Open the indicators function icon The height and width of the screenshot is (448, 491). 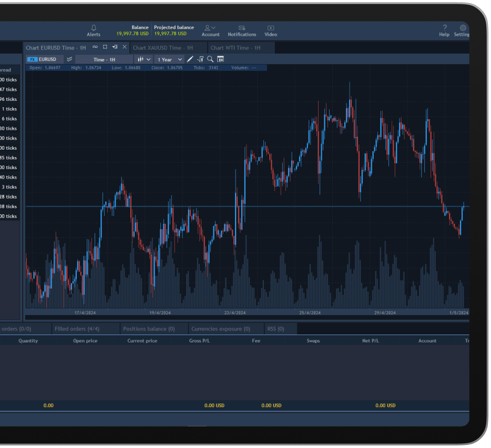(x=200, y=59)
